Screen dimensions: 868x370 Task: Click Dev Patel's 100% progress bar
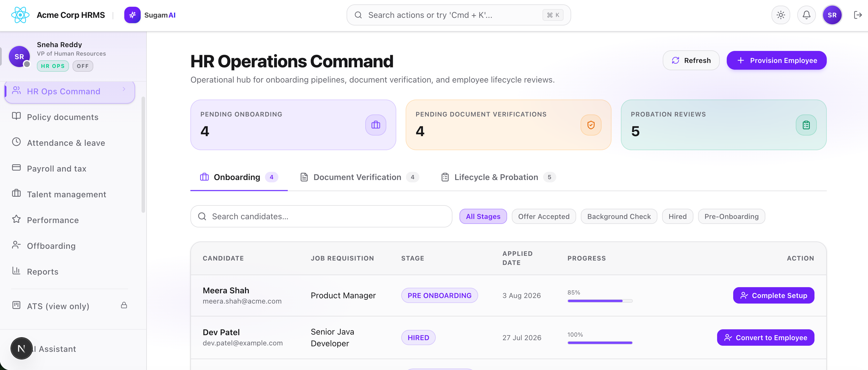[x=600, y=343]
